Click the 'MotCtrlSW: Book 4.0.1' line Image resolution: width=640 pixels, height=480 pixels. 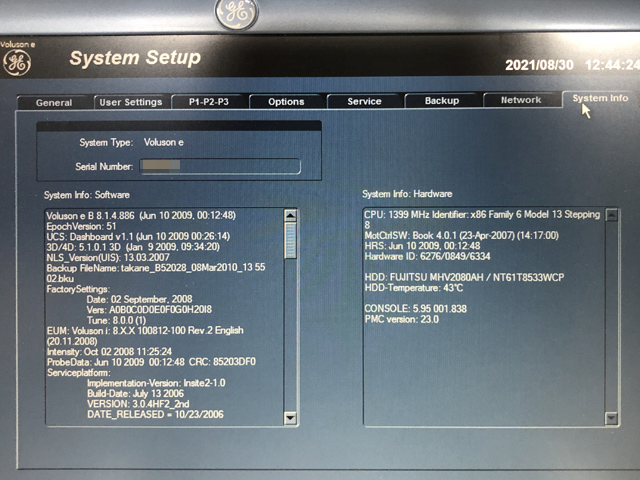pos(461,235)
